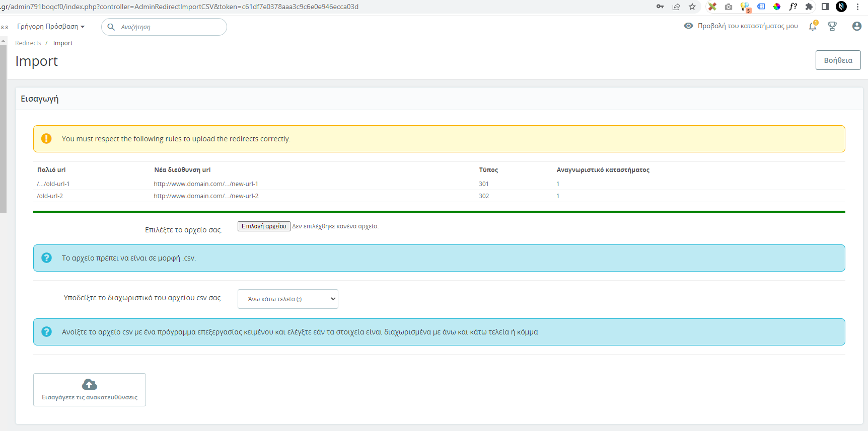Click the Εισαγάγετε τις ανακατευθύνσεις upload button
Viewport: 868px width, 431px height.
click(90, 389)
